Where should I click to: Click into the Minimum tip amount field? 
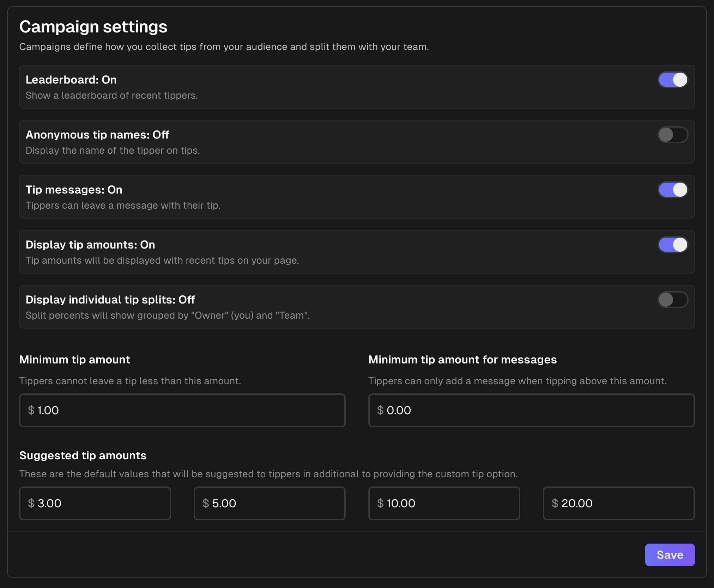pos(182,410)
